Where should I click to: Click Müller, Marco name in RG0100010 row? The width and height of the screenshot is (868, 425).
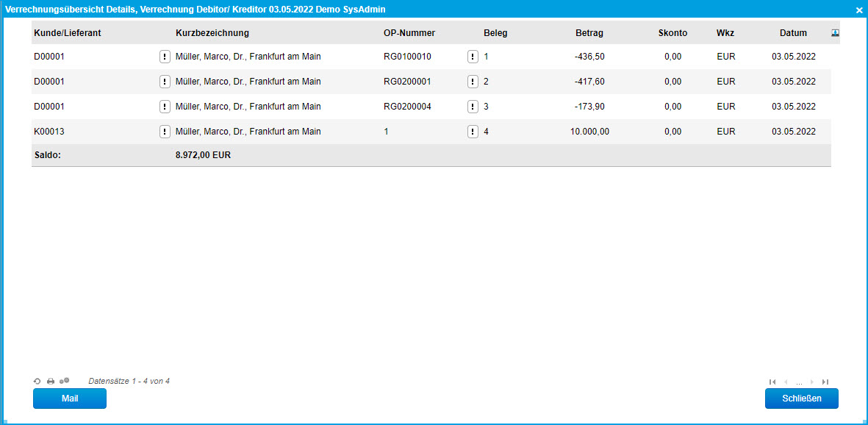[x=248, y=57]
